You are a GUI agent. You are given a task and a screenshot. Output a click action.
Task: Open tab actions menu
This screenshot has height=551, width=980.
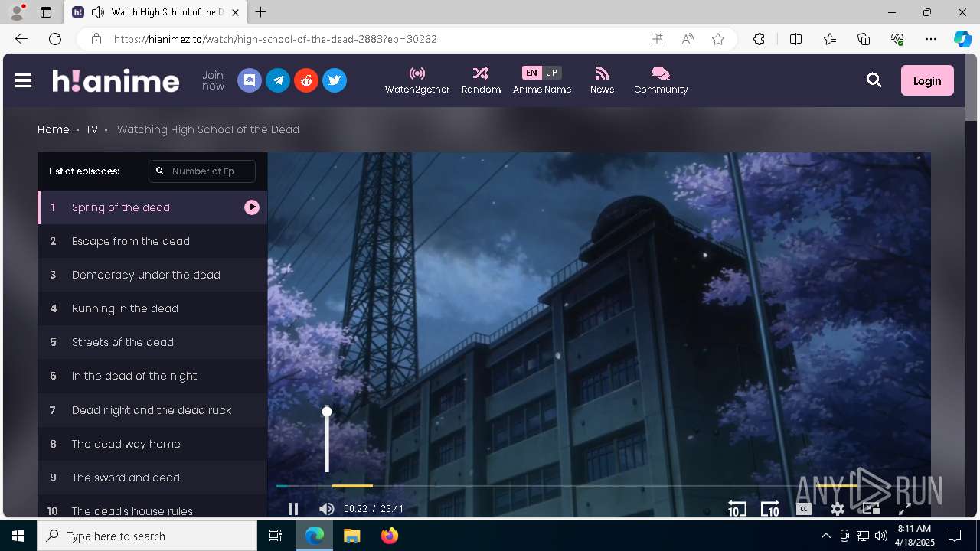point(46,12)
